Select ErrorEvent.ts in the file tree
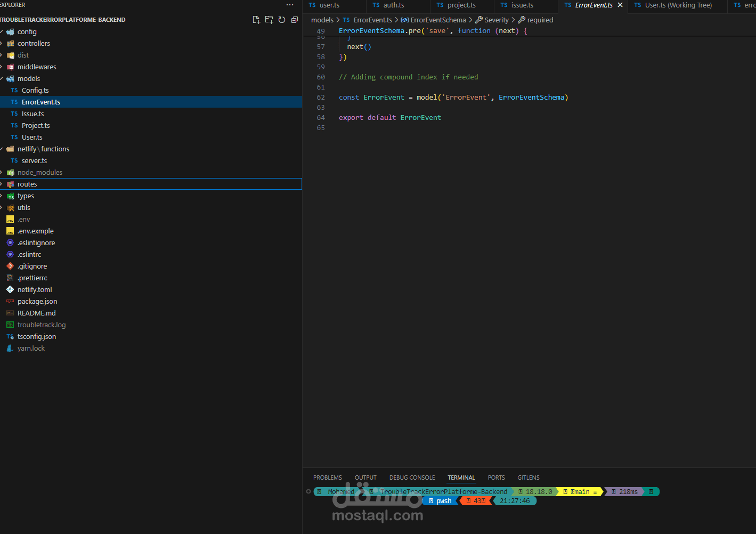This screenshot has width=756, height=534. pyautogui.click(x=151, y=102)
